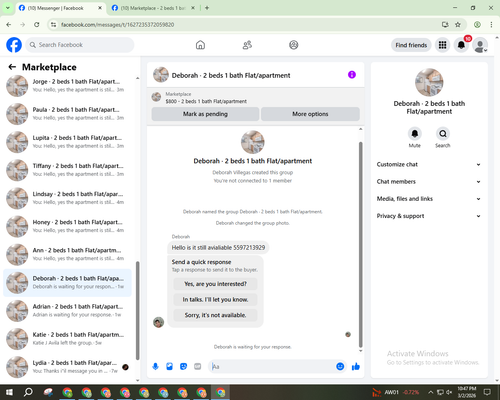
Task: Record a voice clip with the microphone
Action: 155,367
